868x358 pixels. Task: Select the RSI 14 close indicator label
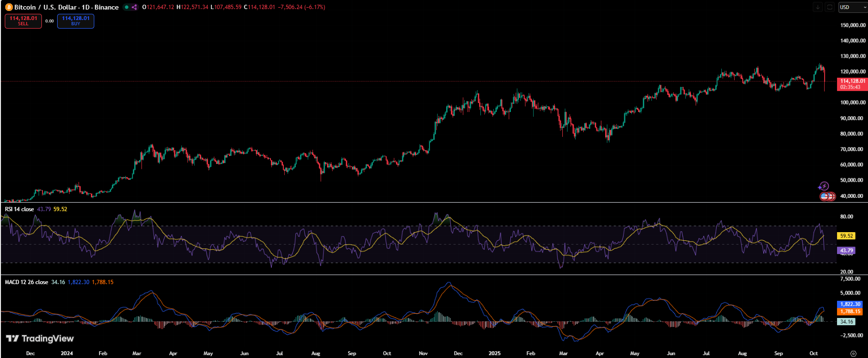[x=20, y=209]
